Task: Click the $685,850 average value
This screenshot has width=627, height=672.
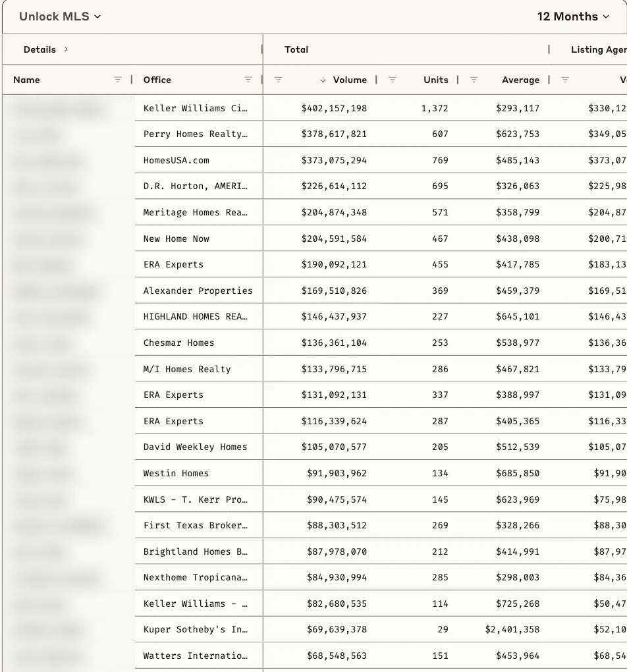Action: (518, 473)
